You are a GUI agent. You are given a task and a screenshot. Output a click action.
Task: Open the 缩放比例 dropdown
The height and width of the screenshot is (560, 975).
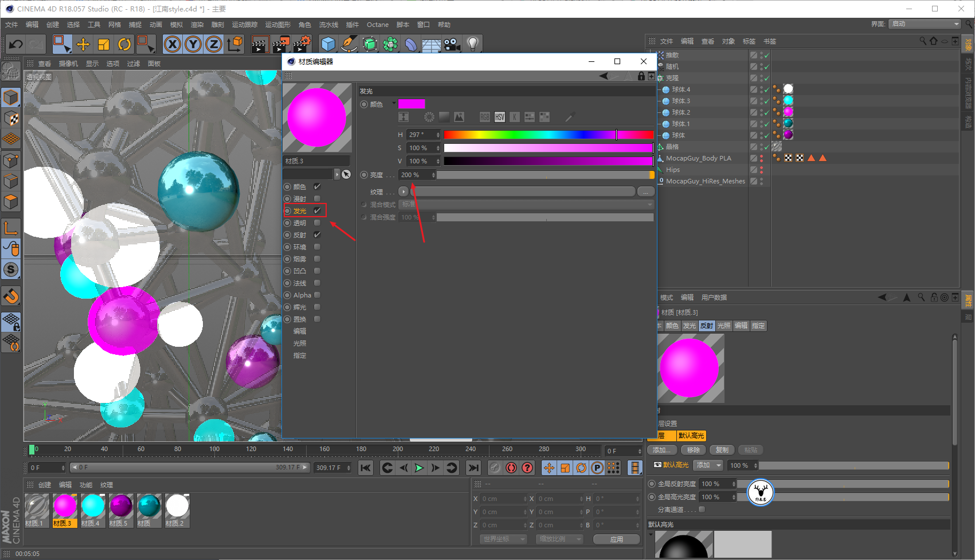[560, 539]
